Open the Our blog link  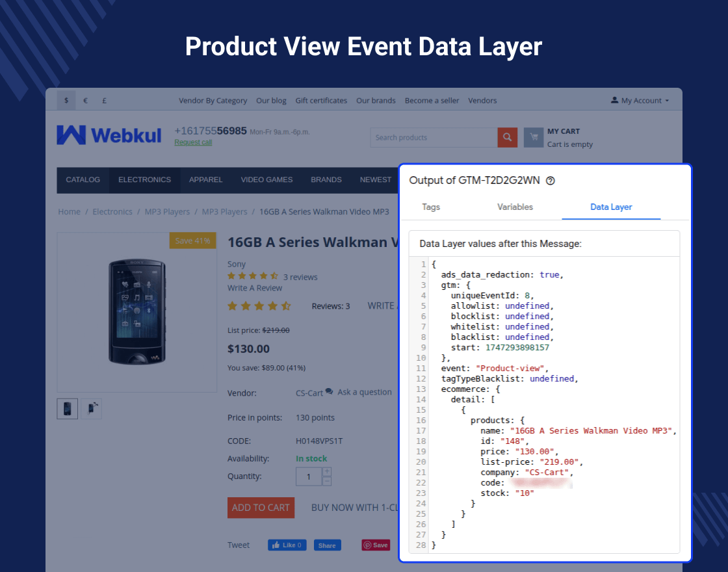(271, 100)
